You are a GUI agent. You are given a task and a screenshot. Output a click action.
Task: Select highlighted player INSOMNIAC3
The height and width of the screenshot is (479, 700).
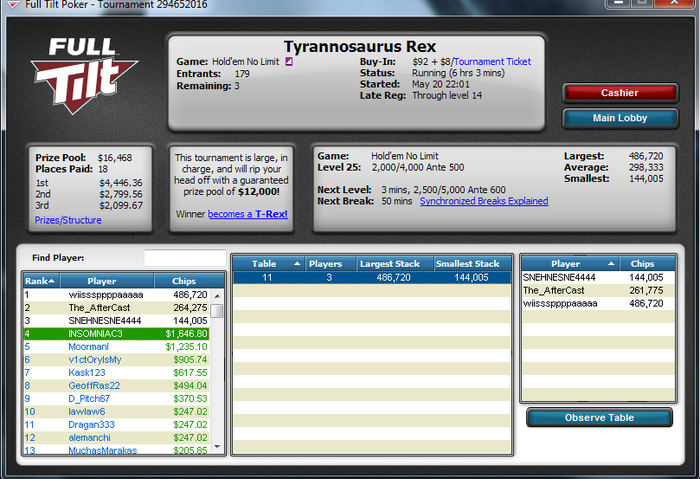[117, 333]
